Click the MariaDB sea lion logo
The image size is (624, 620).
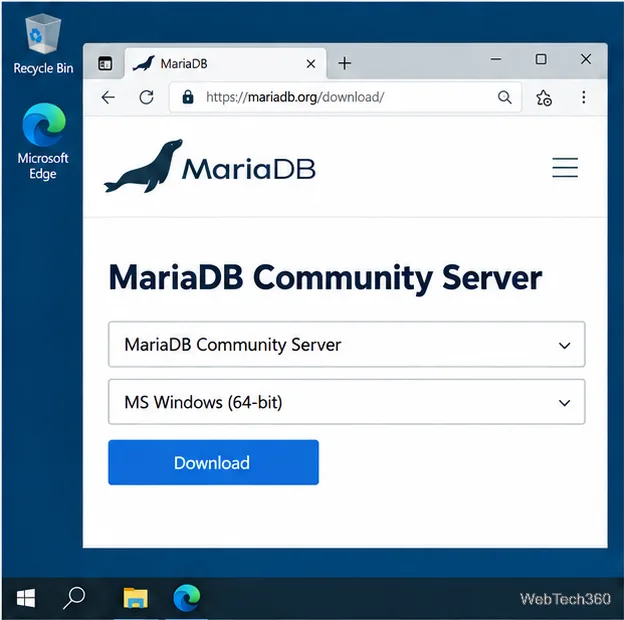pyautogui.click(x=210, y=166)
